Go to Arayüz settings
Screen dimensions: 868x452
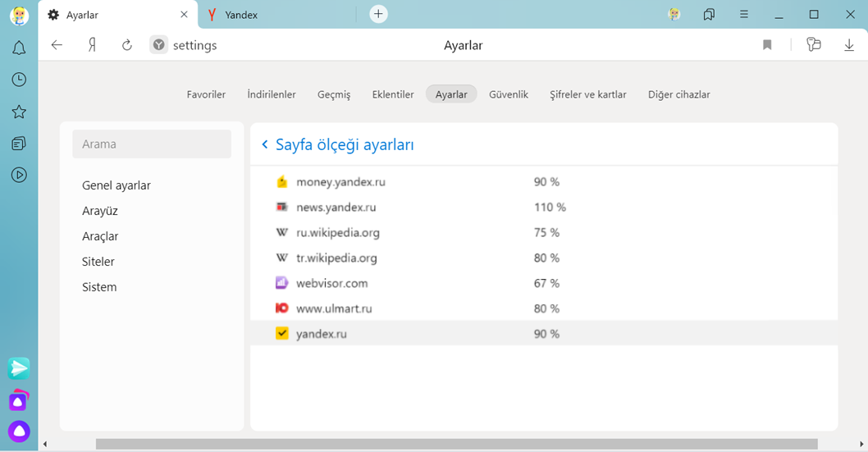pos(99,211)
